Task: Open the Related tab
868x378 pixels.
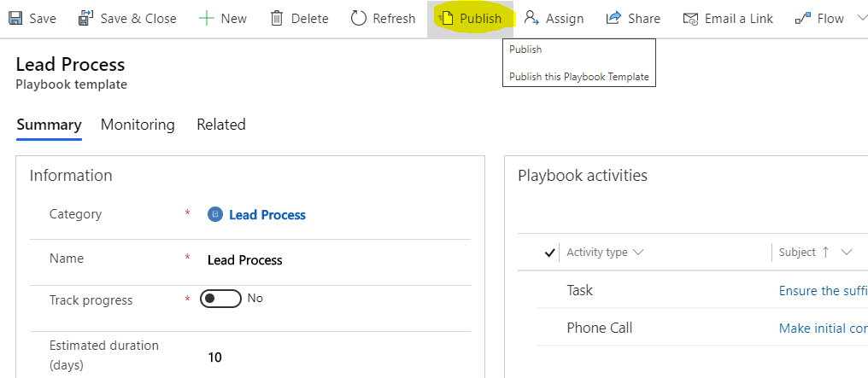Action: point(220,125)
